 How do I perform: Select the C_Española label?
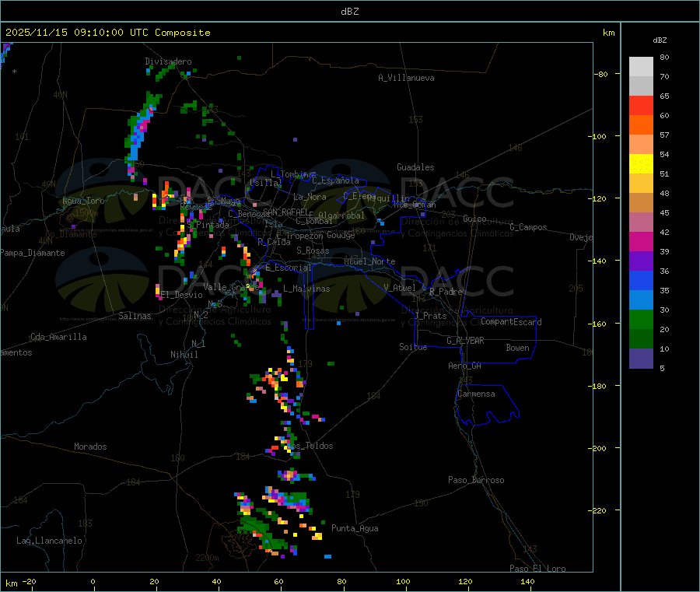pyautogui.click(x=335, y=180)
